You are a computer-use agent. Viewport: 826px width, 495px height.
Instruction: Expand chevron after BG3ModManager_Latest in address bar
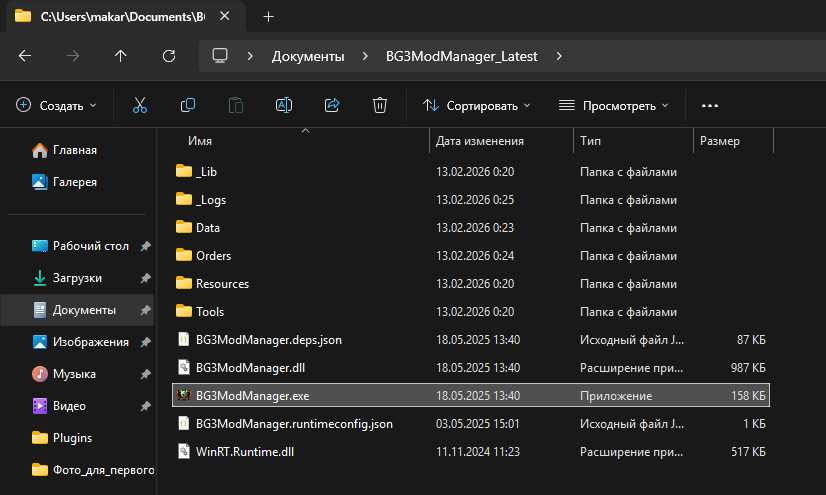point(560,56)
